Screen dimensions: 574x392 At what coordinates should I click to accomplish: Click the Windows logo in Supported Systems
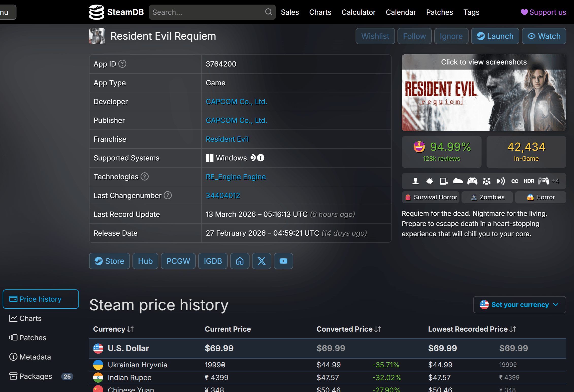(x=209, y=158)
